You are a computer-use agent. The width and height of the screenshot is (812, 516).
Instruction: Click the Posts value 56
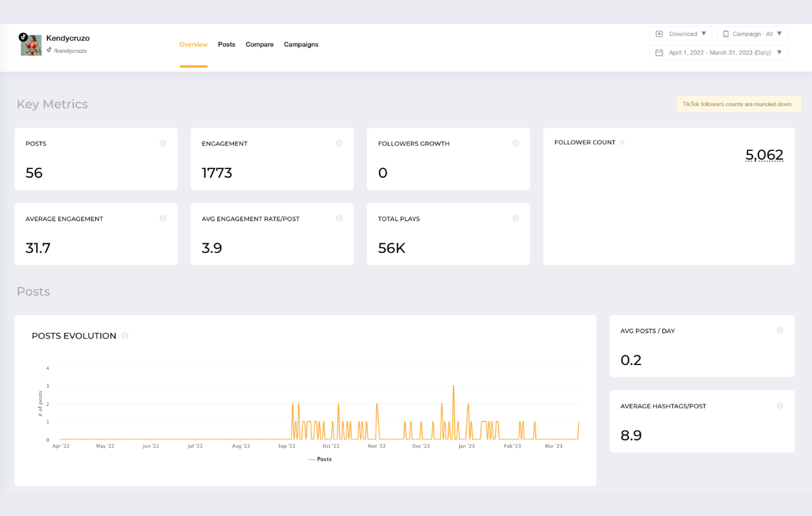pos(34,173)
